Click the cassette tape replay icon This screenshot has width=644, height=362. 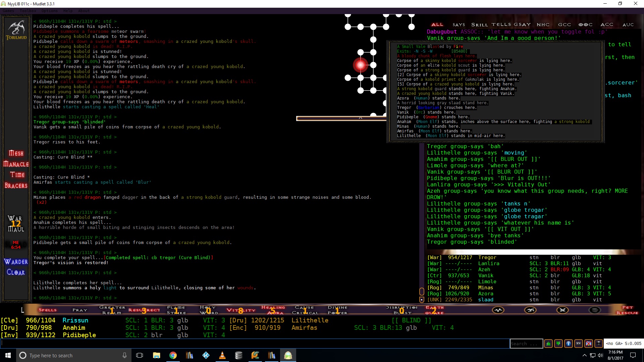tap(579, 344)
